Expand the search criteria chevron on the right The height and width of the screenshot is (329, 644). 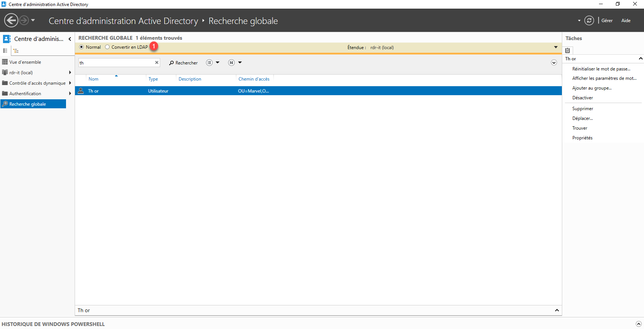(x=554, y=63)
